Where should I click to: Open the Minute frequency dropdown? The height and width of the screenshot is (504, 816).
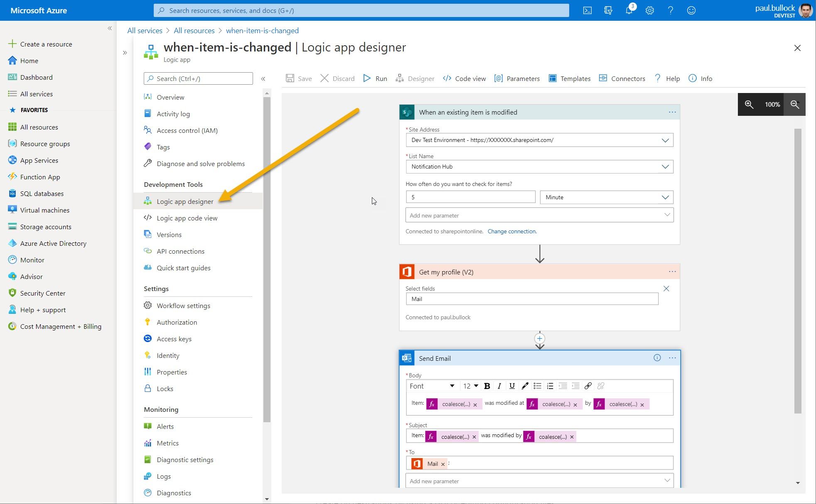(x=606, y=197)
